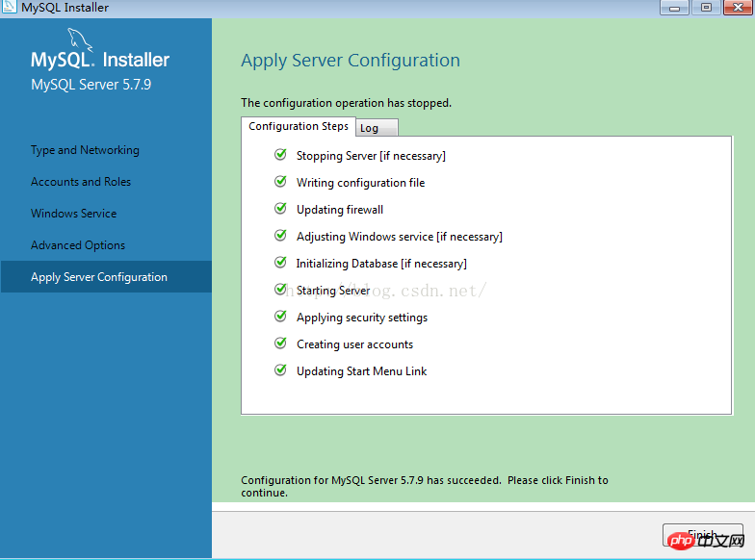Select the Configuration Steps tab

pos(299,126)
